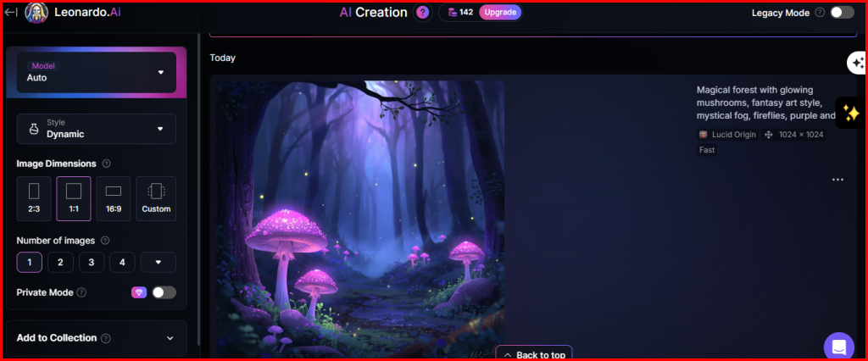Open the Style Dynamic dropdown
Viewport: 868px width, 361px height.
click(97, 129)
